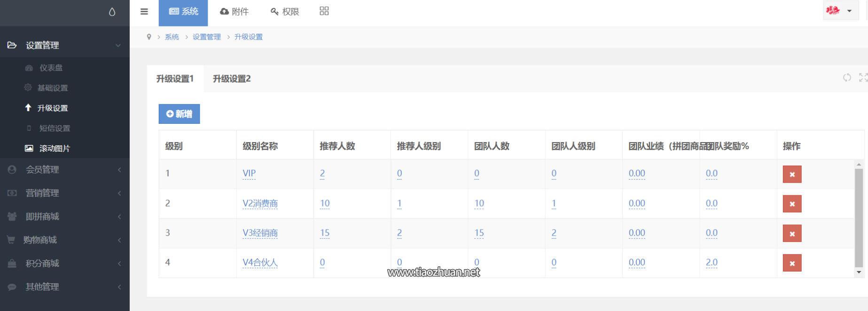Click the hamburger menu toggle icon

coord(144,12)
